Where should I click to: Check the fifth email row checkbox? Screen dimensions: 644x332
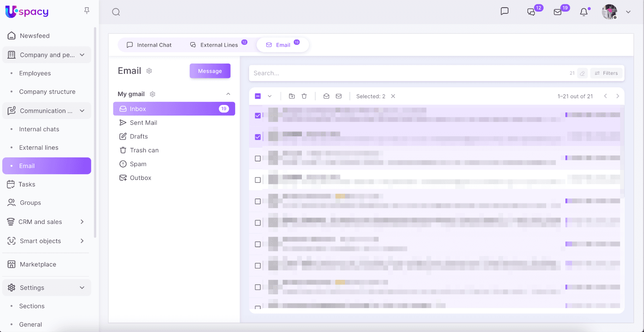(258, 201)
